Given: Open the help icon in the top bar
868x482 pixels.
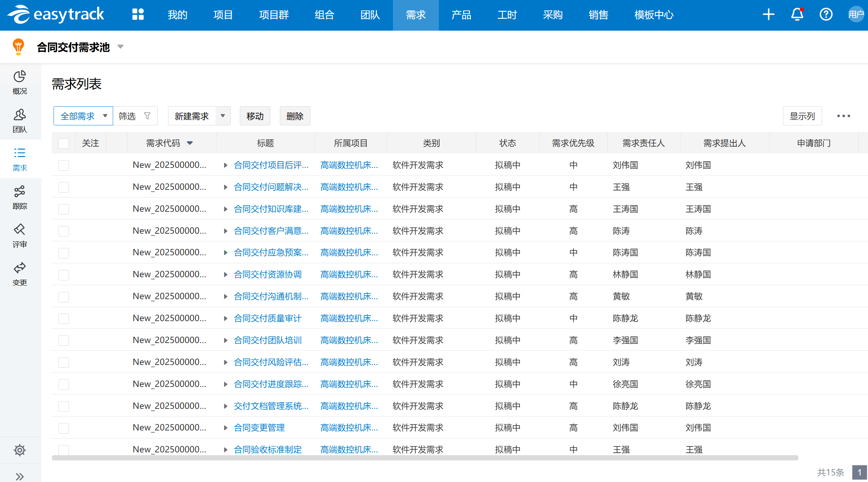Looking at the screenshot, I should pyautogui.click(x=826, y=15).
